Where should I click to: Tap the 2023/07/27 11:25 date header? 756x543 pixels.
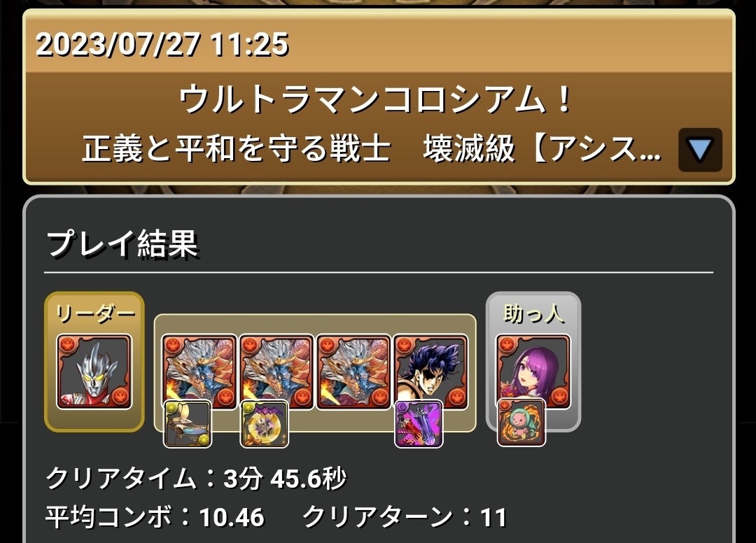tap(162, 44)
